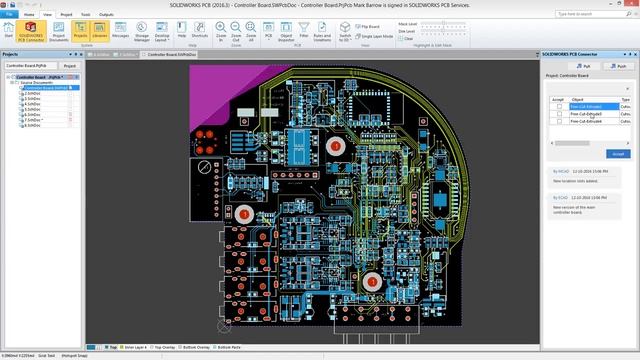The height and width of the screenshot is (360, 640).
Task: Click Flip Board
Action: pyautogui.click(x=367, y=27)
